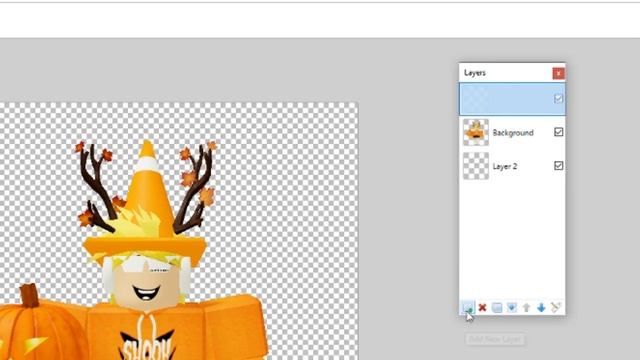Screen dimensions: 640x360
Task: Move the selected layer down
Action: (541, 307)
